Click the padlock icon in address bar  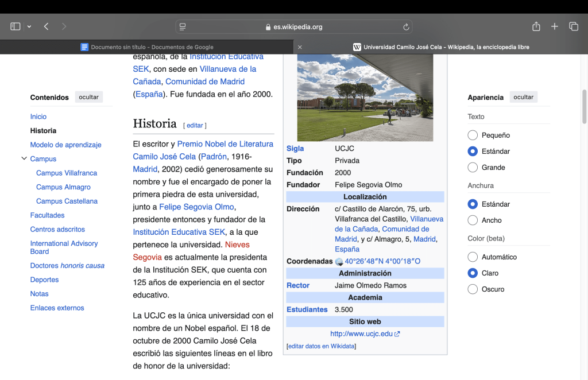[x=268, y=27]
